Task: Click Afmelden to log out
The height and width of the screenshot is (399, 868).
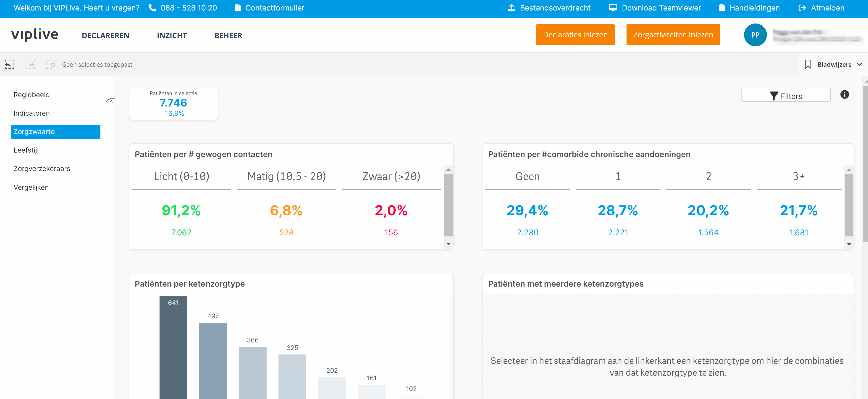Action: tap(827, 8)
